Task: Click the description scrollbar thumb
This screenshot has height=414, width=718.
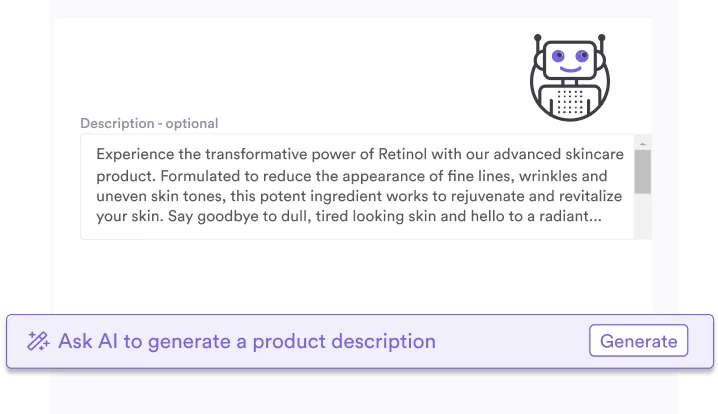Action: click(643, 171)
